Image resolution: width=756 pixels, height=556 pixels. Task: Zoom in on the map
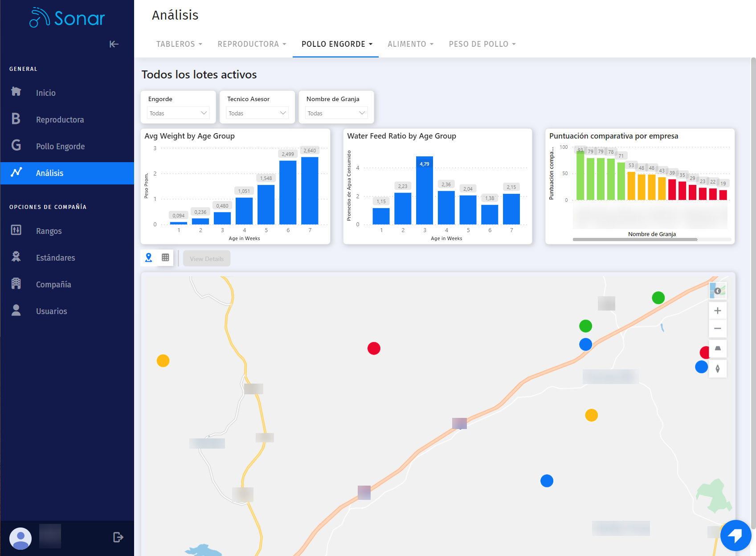click(x=717, y=311)
